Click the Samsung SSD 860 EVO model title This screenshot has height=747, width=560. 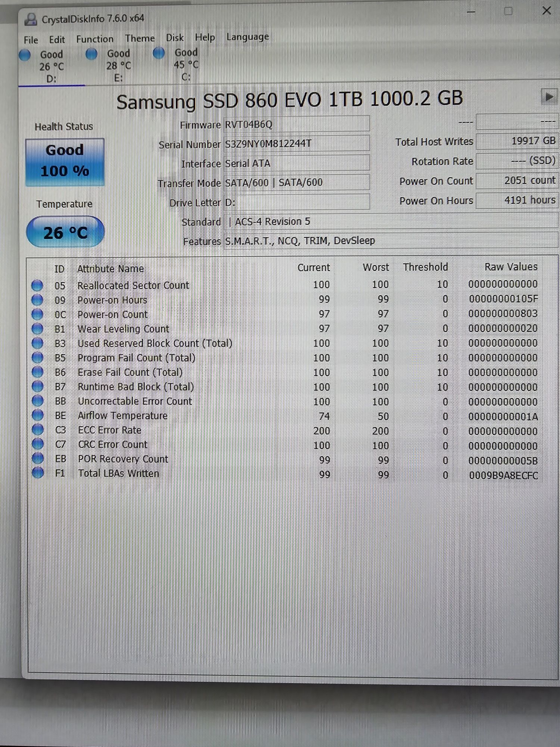coord(289,100)
